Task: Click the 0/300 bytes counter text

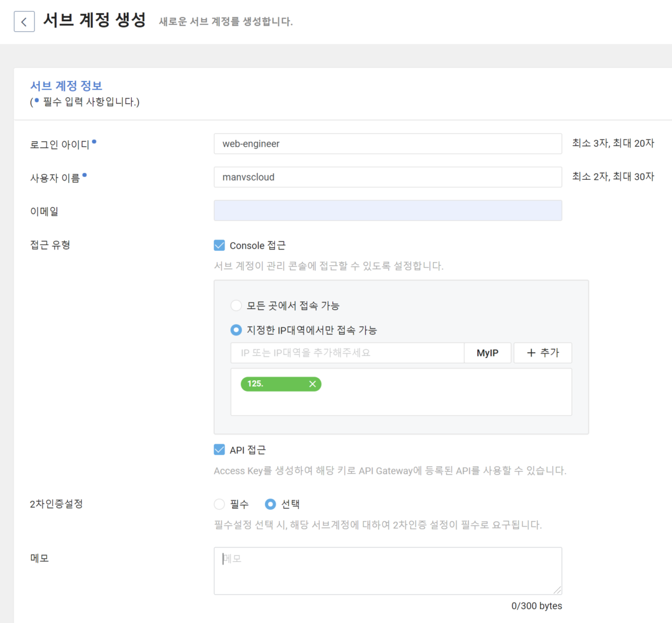Action: click(x=536, y=606)
